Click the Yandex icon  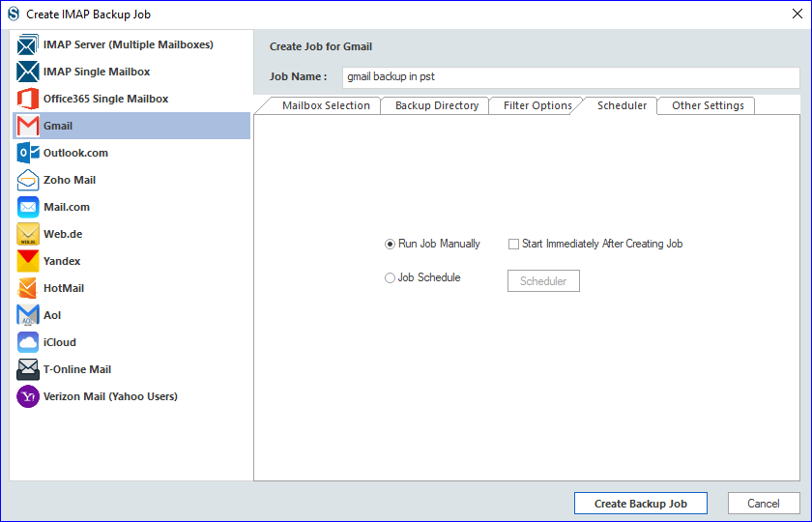pyautogui.click(x=27, y=261)
